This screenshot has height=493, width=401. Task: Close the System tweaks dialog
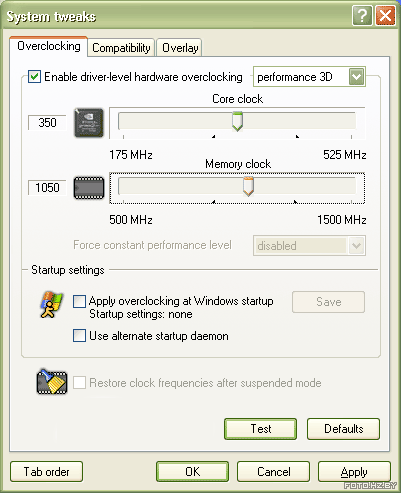(385, 15)
